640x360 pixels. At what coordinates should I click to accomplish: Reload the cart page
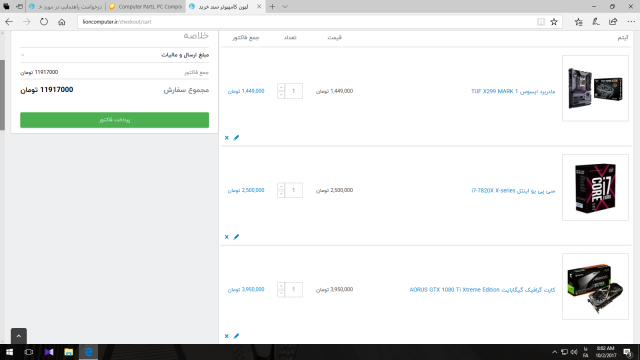point(44,22)
